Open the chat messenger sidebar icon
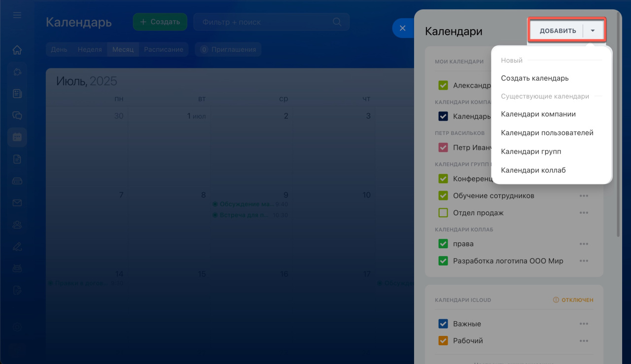631x364 pixels. point(17,115)
